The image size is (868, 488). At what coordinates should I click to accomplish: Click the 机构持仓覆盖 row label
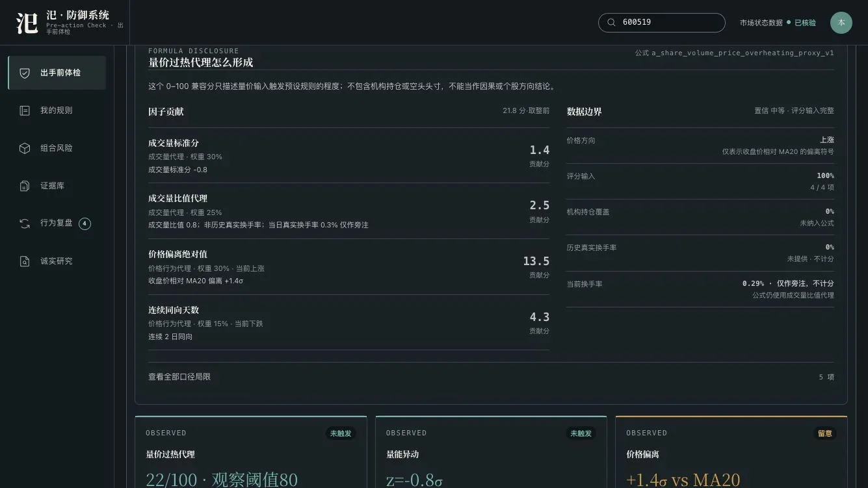[588, 212]
